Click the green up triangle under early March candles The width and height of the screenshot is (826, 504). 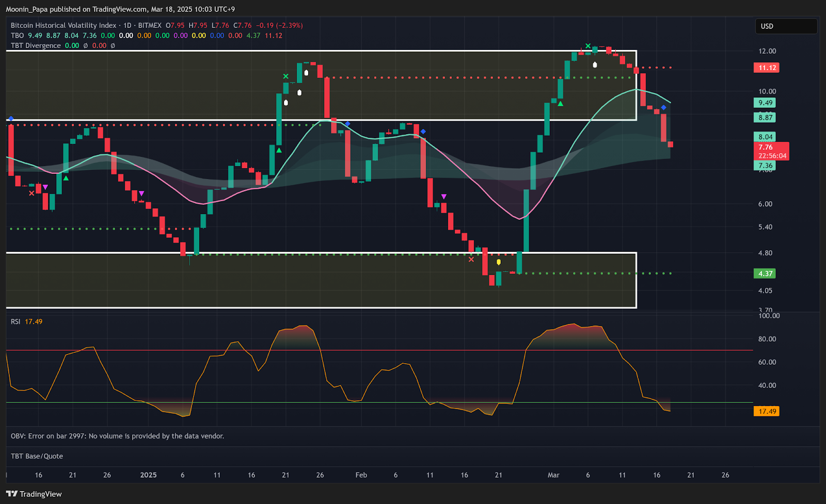click(560, 104)
